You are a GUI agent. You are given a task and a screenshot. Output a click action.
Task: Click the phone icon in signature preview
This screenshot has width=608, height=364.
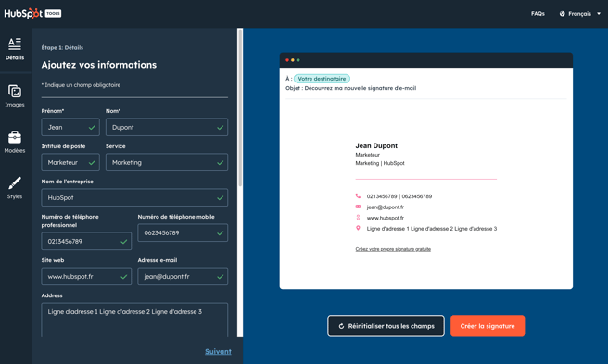click(x=358, y=196)
